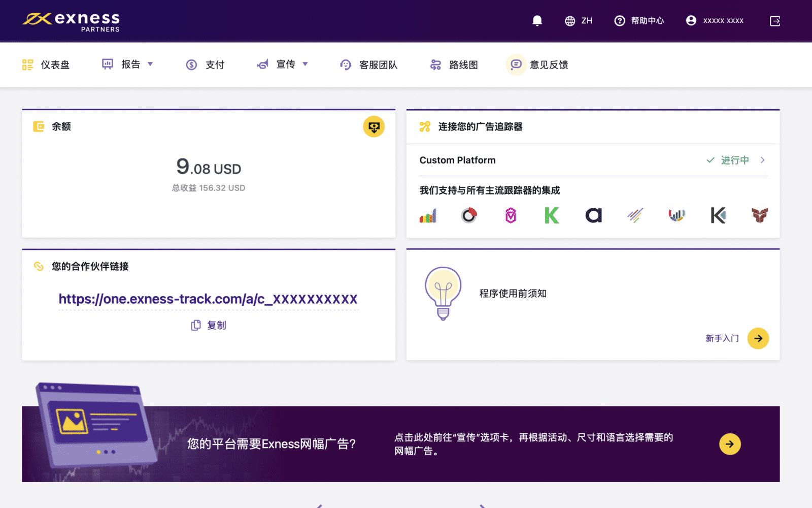Viewport: 812px width, 508px height.
Task: Expand the 报告 dropdown arrow
Action: [x=150, y=64]
